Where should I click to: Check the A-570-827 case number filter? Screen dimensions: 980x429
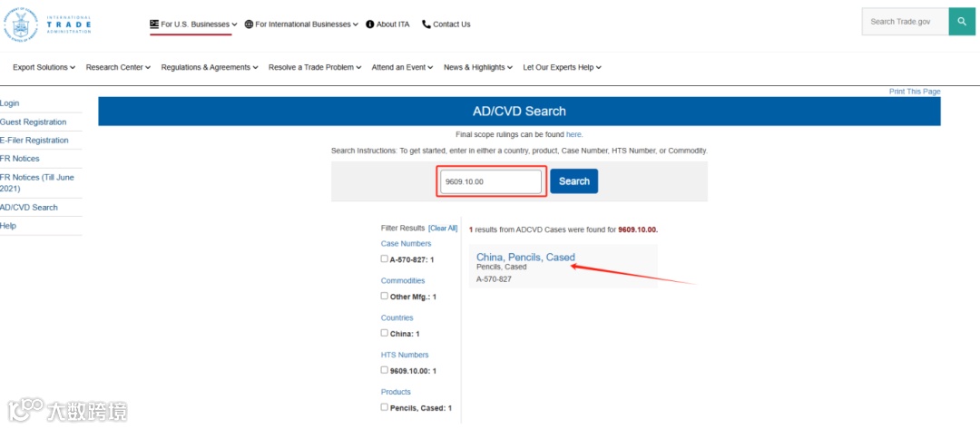pos(385,258)
